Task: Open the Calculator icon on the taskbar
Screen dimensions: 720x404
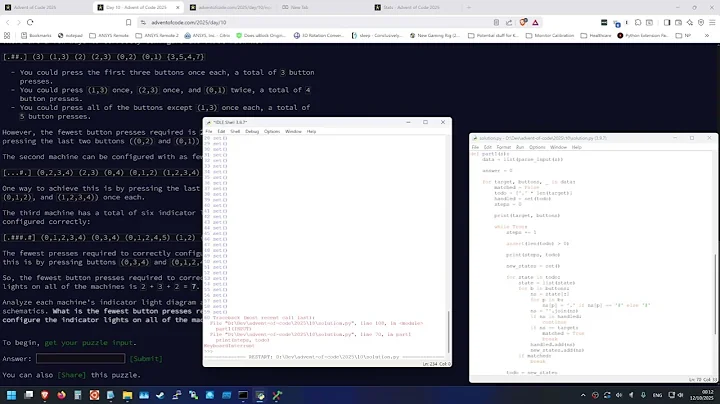Action: [x=78, y=395]
